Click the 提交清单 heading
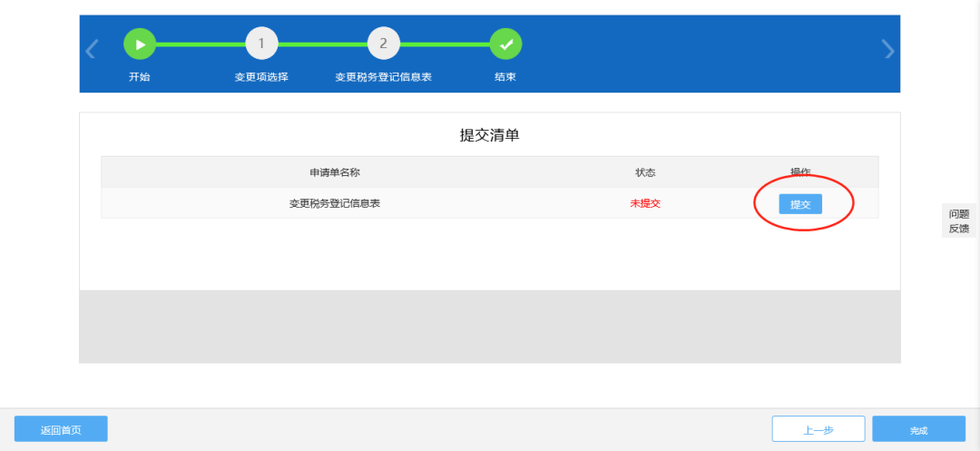Image resolution: width=980 pixels, height=451 pixels. coord(489,135)
